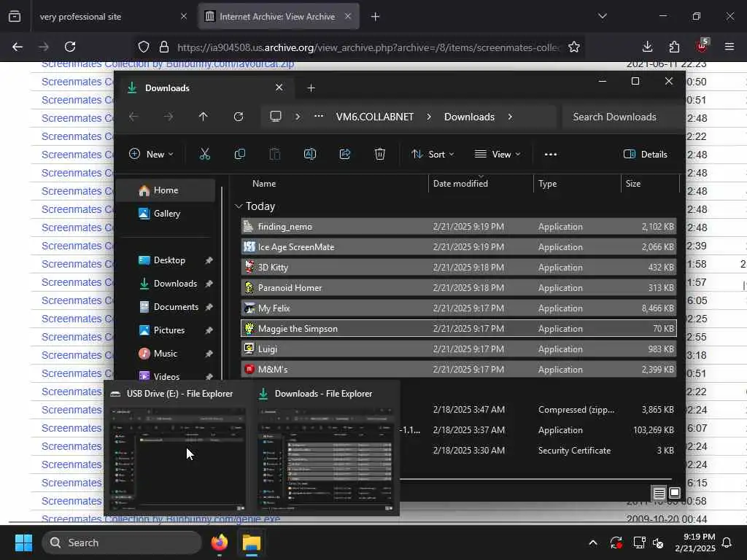
Task: Toggle the Details pane button
Action: click(x=646, y=155)
